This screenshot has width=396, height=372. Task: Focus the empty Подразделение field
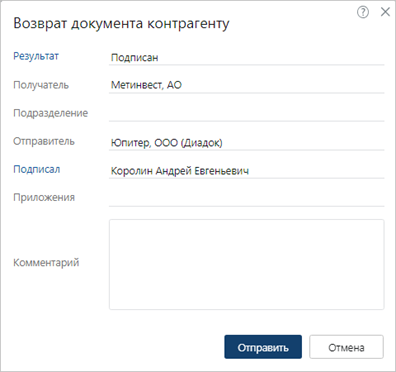[x=246, y=114]
